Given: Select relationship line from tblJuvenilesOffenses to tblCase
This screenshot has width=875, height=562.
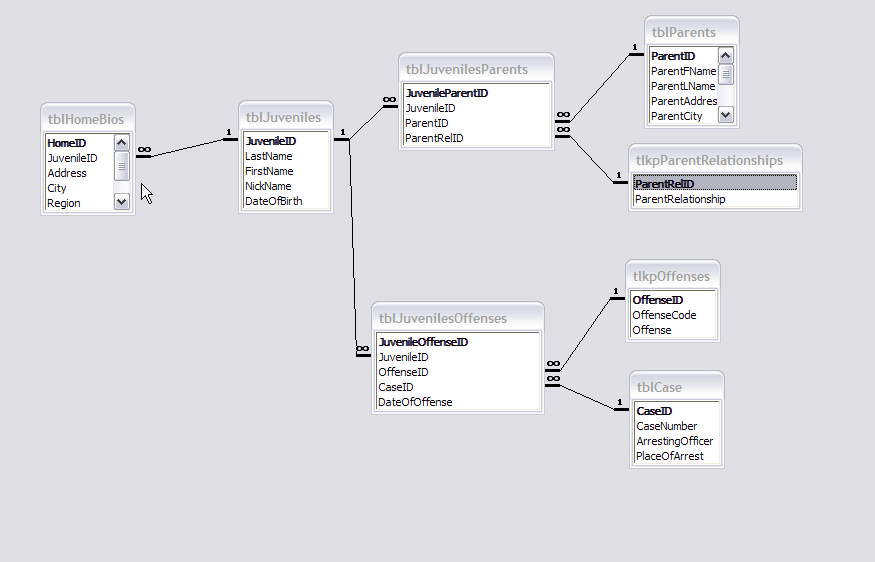Looking at the screenshot, I should [x=587, y=397].
